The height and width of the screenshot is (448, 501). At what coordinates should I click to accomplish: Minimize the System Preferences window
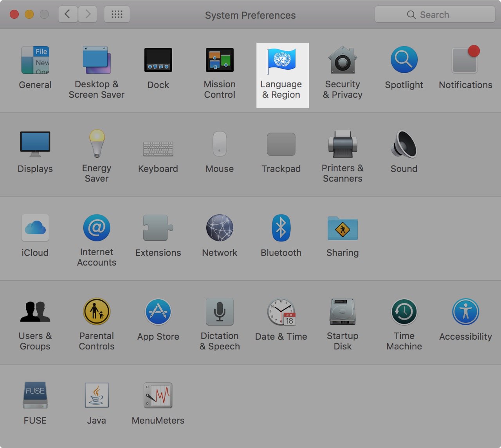(29, 14)
